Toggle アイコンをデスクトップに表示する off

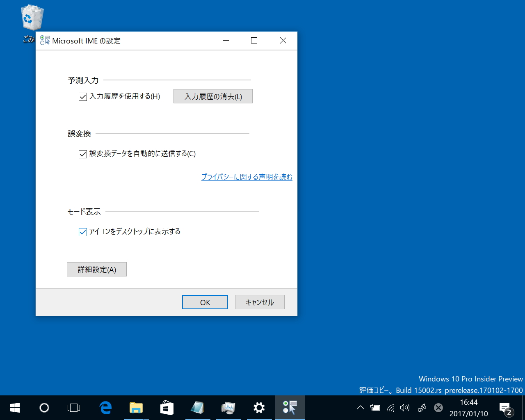click(82, 232)
